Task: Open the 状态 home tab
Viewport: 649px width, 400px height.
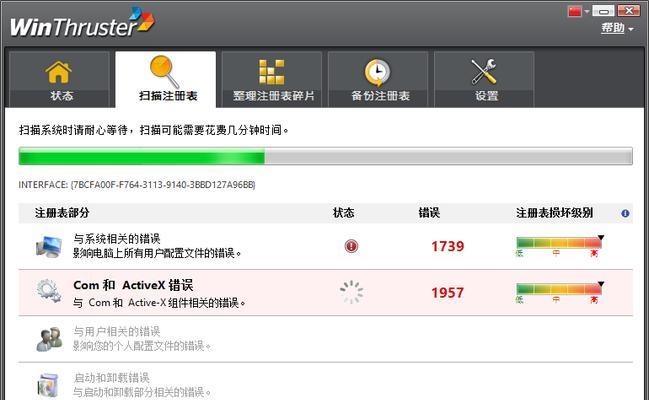Action: click(59, 79)
